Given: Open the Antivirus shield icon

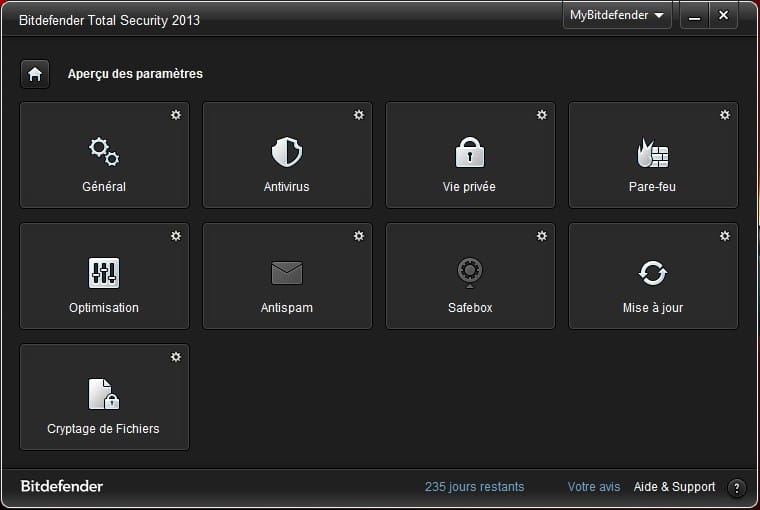Looking at the screenshot, I should tap(286, 152).
